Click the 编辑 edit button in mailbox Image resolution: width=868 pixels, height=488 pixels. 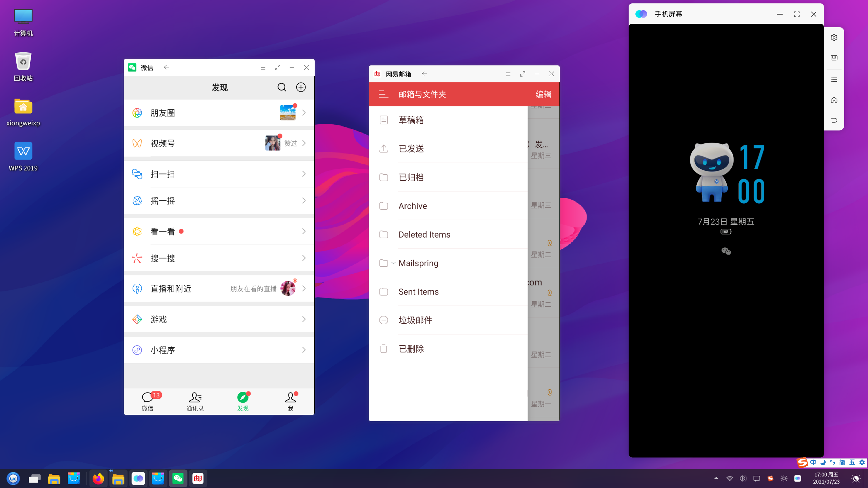(543, 94)
